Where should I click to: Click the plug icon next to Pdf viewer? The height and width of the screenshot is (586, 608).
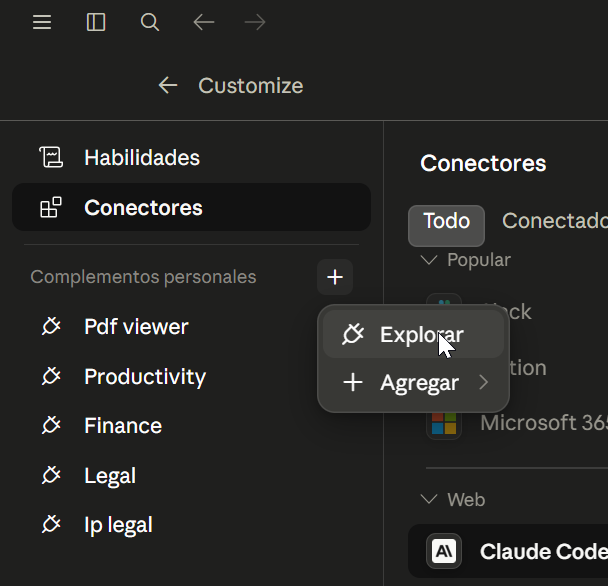tap(51, 326)
